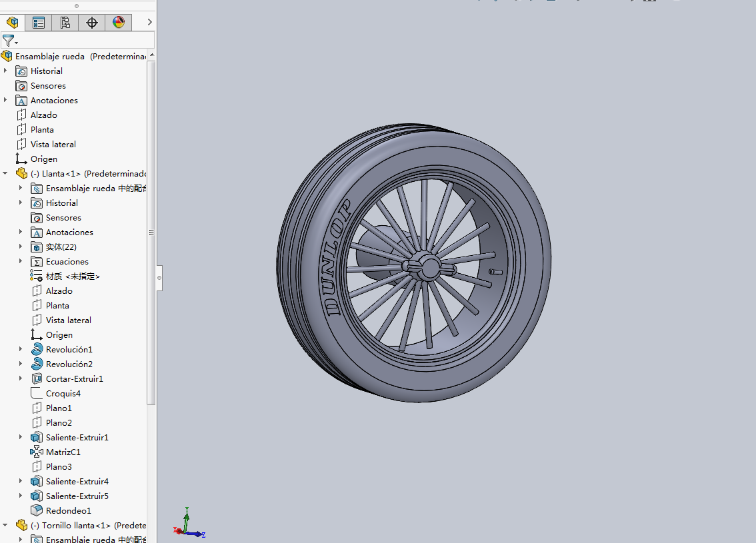Switch to the ConfigurationManager tab
Image resolution: width=756 pixels, height=543 pixels.
coord(65,22)
